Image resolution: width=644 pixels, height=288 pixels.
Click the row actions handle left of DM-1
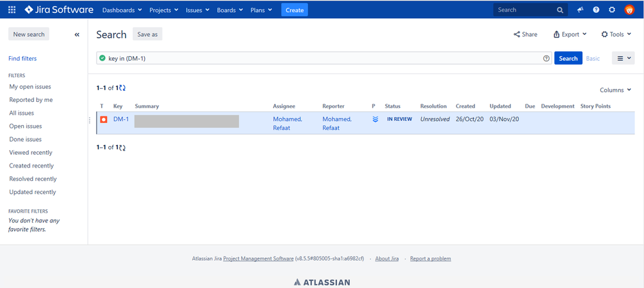90,120
